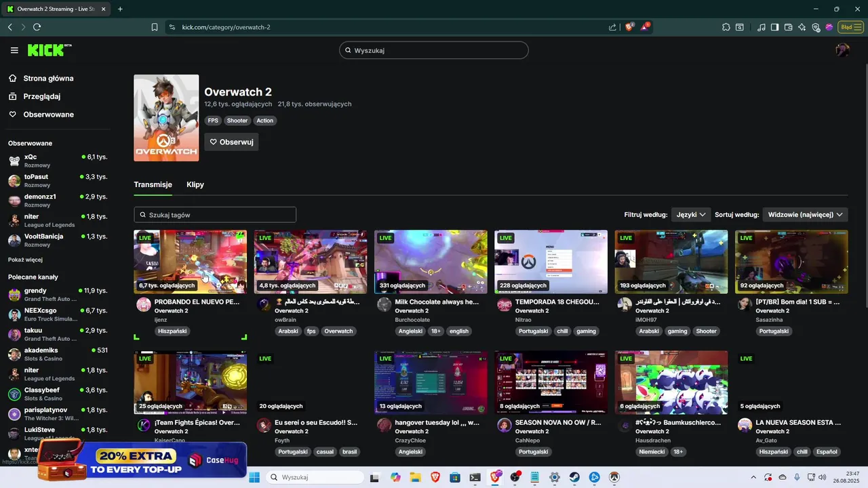
Task: Go back in browser history
Action: coord(9,27)
